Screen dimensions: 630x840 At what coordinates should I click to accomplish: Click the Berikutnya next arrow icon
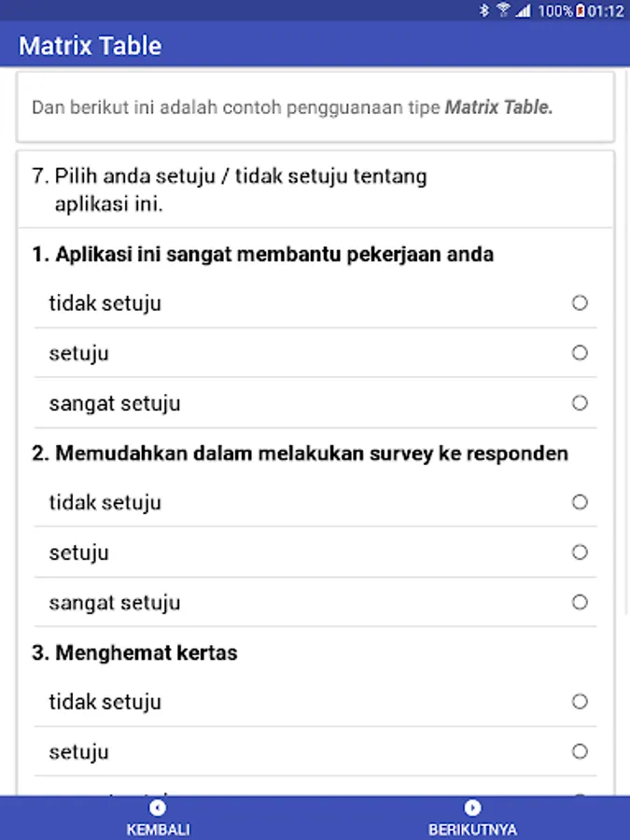pyautogui.click(x=472, y=807)
